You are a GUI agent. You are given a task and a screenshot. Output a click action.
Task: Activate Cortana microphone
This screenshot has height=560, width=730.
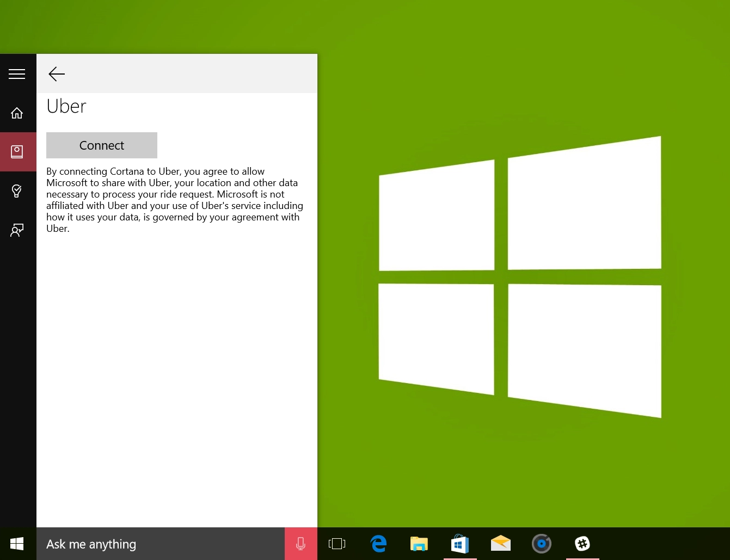301,544
